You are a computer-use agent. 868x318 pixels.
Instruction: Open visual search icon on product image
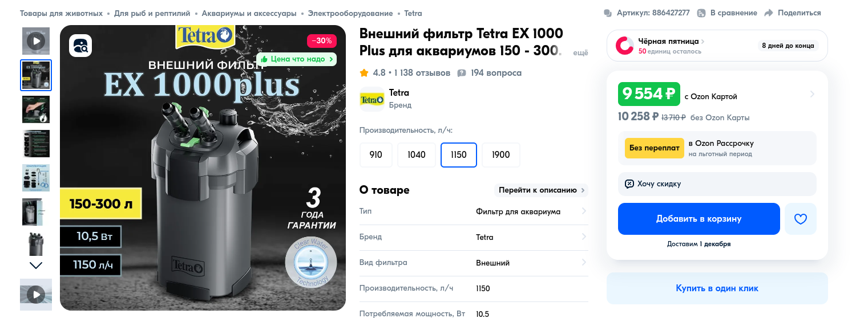80,46
